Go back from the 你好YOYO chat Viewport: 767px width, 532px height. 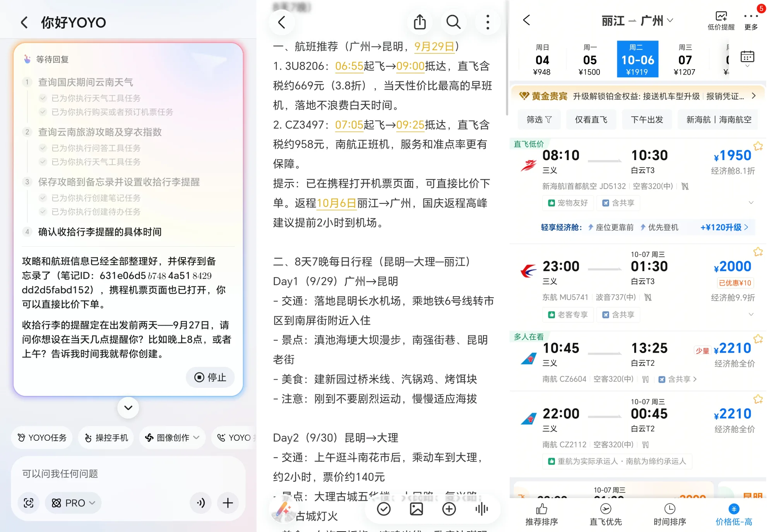(x=24, y=22)
